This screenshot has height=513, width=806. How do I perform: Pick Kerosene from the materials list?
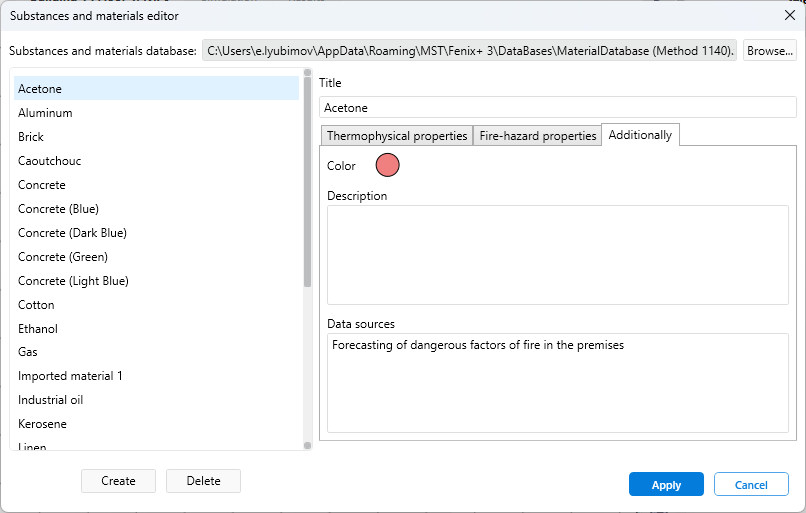click(42, 424)
